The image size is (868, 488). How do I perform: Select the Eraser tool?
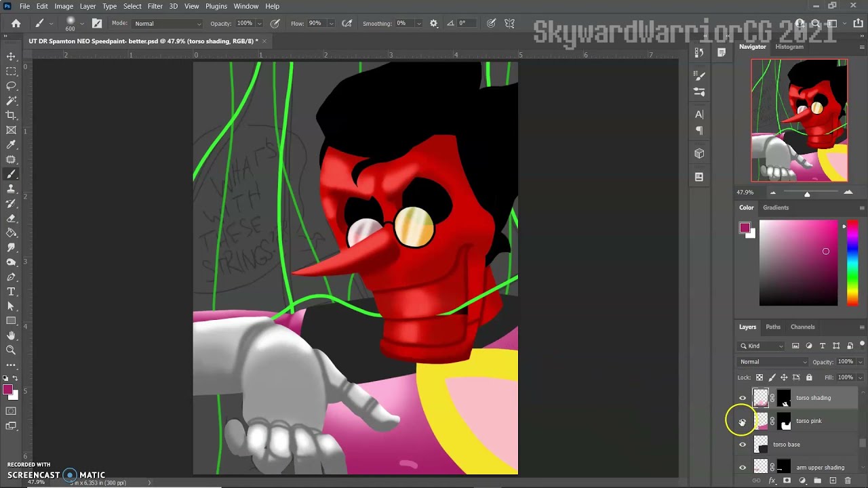coord(11,218)
